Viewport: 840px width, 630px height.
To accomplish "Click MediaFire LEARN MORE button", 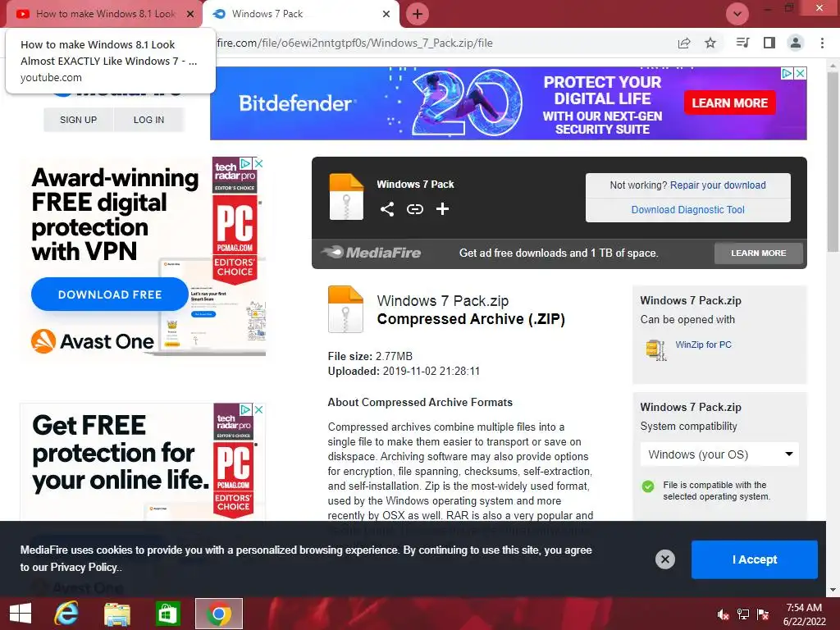I will coord(759,253).
